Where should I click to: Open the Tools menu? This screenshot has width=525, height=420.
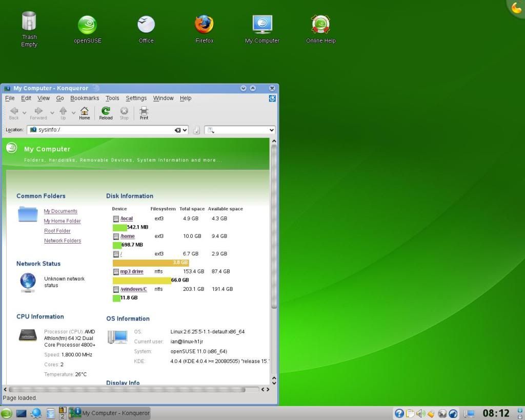(112, 98)
